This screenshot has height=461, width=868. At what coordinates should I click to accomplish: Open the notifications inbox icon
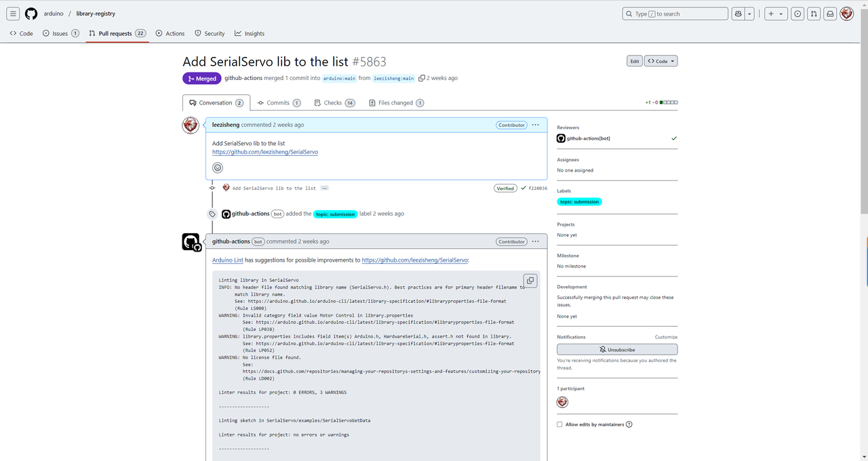tap(829, 14)
